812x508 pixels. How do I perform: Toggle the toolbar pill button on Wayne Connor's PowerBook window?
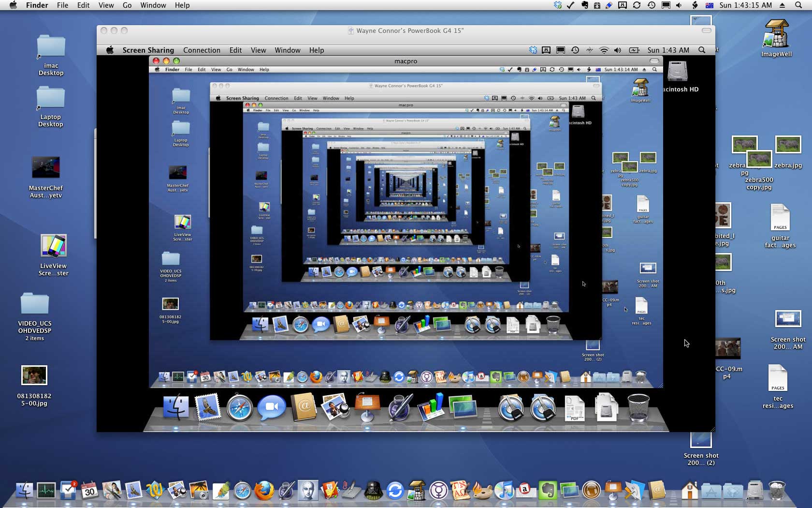[706, 30]
